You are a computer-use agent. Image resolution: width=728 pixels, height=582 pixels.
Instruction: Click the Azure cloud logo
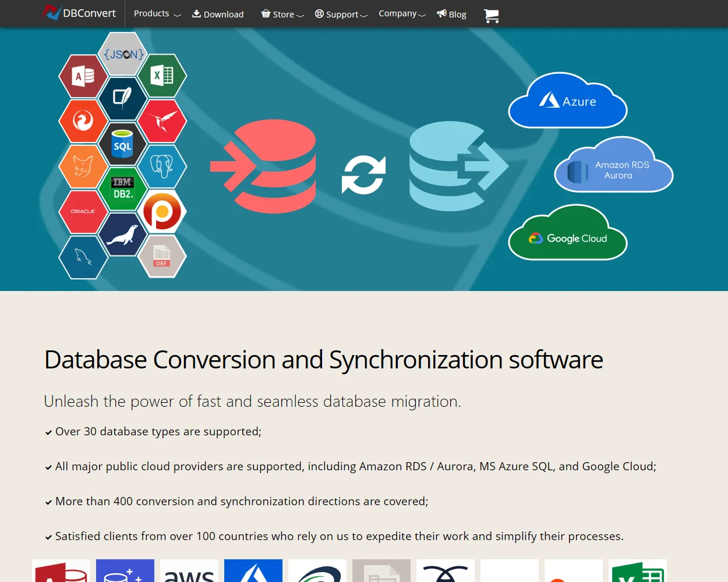click(x=568, y=101)
